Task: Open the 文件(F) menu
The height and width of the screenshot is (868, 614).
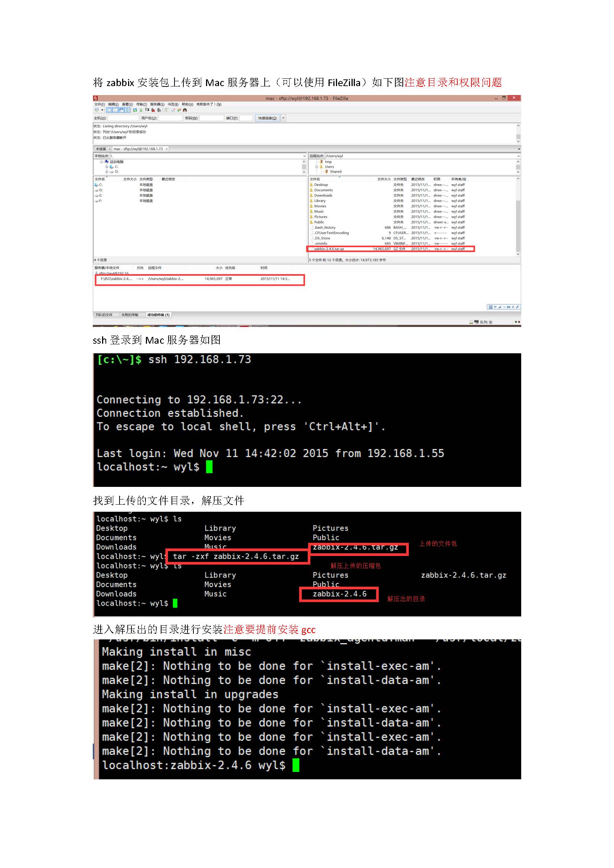Action: (100, 105)
